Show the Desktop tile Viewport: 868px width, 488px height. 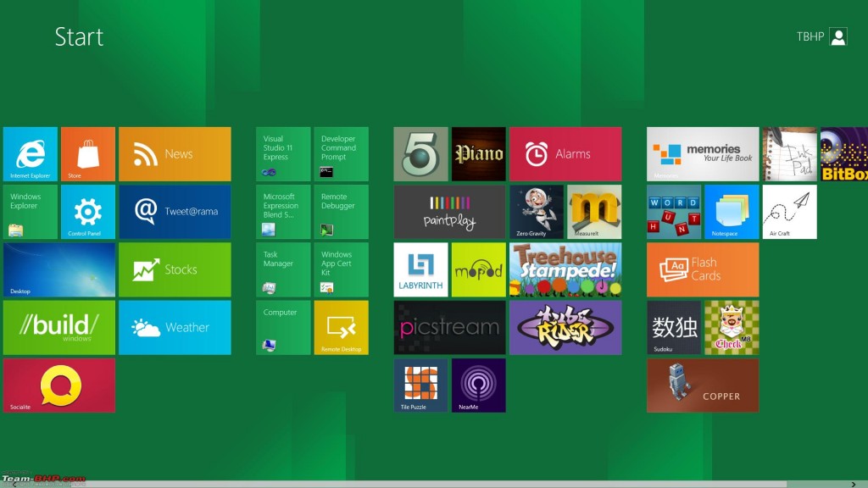pos(59,269)
